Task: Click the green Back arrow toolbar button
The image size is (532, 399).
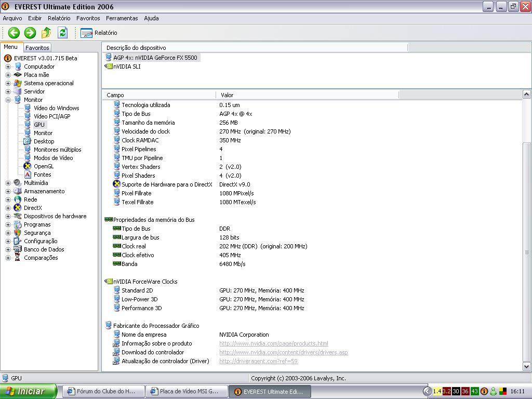Action: pyautogui.click(x=14, y=33)
